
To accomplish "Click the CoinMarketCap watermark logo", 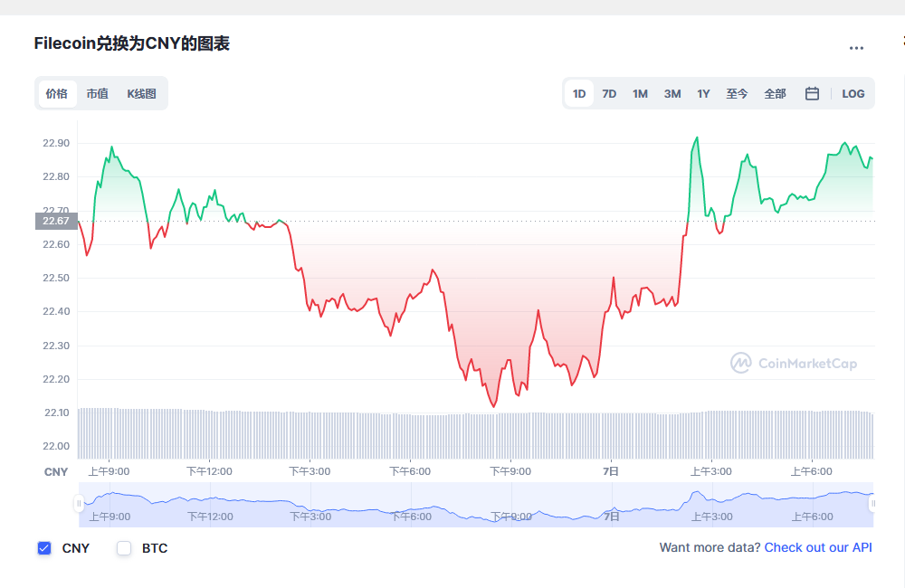I will 794,363.
